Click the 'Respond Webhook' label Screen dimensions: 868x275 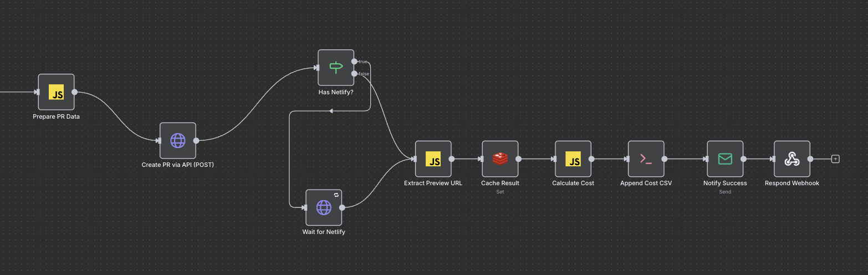(x=792, y=183)
